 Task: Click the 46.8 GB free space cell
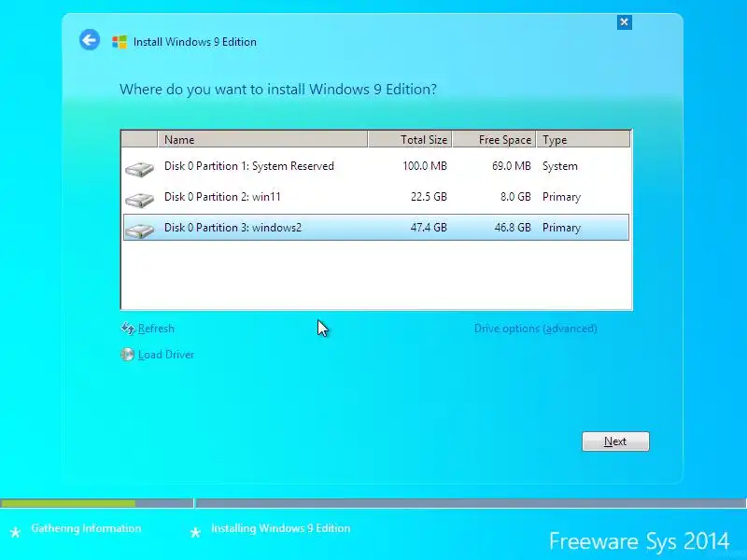pyautogui.click(x=513, y=228)
